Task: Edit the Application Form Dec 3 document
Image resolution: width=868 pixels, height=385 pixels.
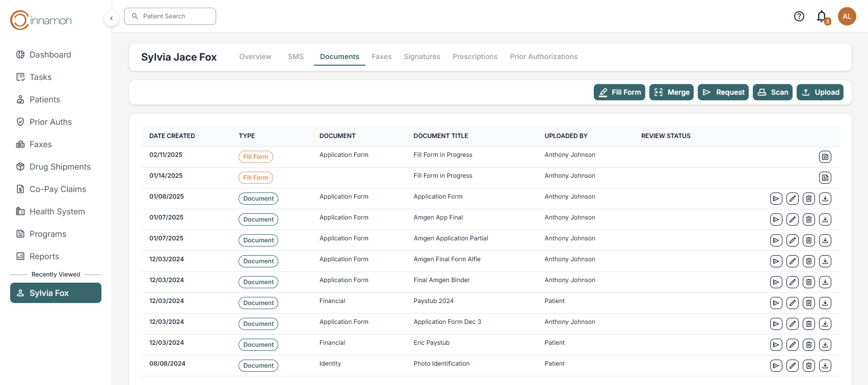Action: (x=792, y=324)
